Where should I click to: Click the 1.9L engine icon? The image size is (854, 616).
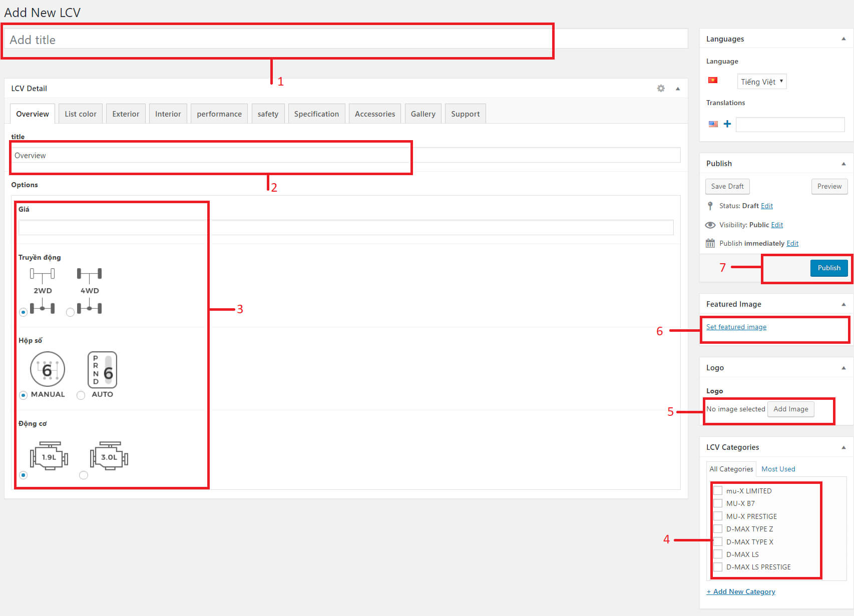pos(49,456)
